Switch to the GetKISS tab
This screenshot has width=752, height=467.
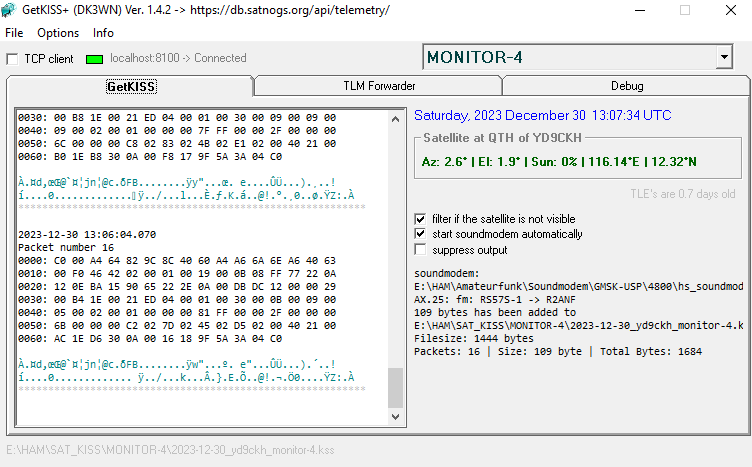tap(131, 86)
